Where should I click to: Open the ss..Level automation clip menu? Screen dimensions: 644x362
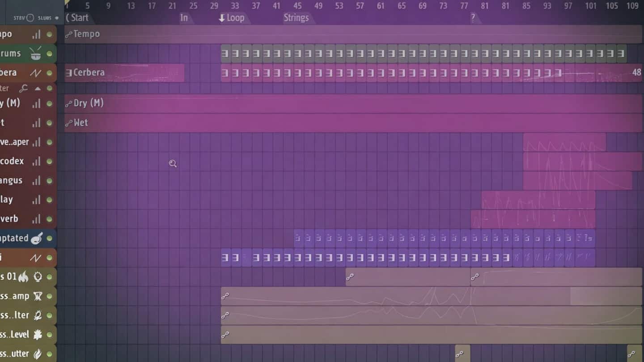click(225, 335)
